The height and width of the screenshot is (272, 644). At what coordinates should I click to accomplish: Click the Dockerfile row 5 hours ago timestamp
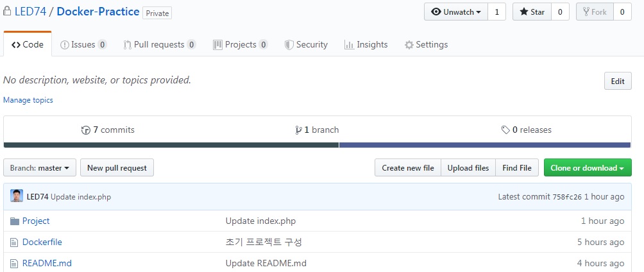pos(601,242)
